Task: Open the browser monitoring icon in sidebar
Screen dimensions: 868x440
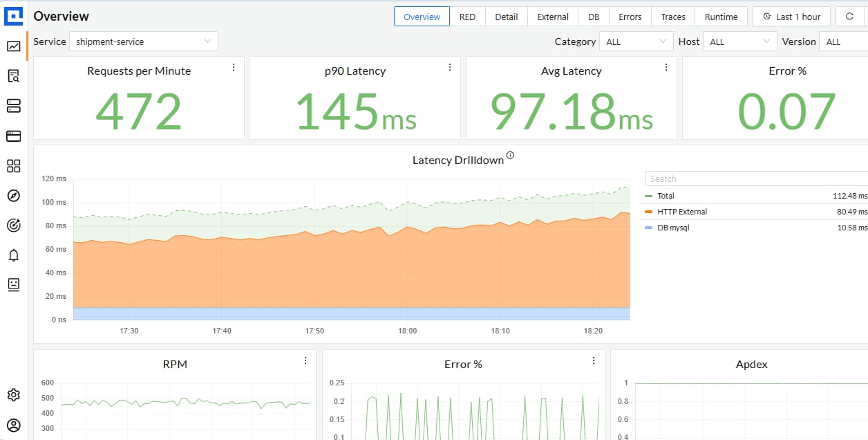Action: pyautogui.click(x=14, y=136)
